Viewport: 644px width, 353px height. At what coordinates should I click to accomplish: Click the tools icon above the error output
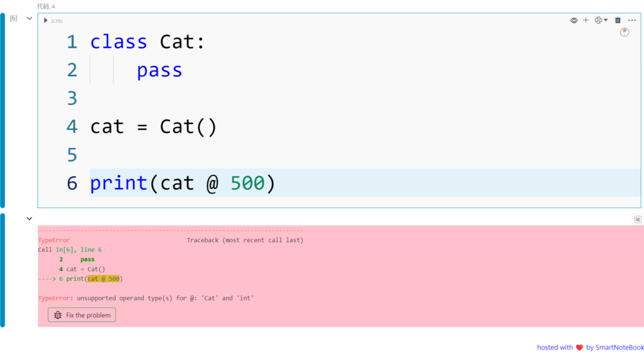[x=637, y=219]
